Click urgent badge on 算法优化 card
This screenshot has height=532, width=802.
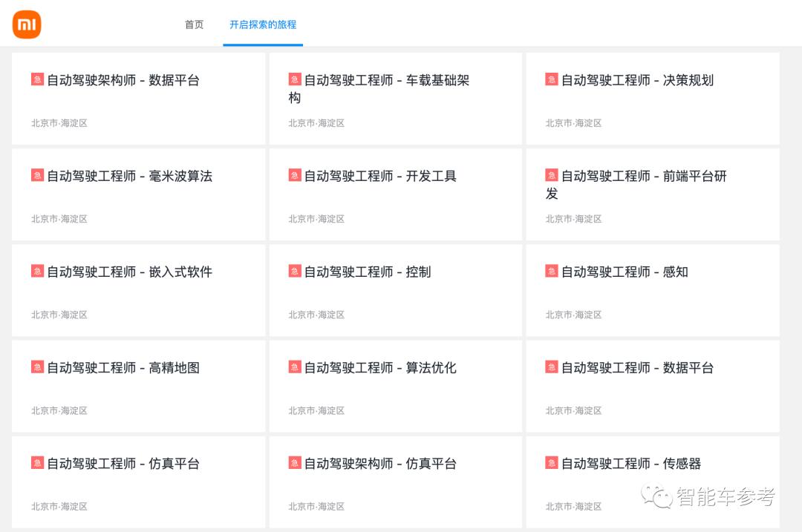pos(295,367)
